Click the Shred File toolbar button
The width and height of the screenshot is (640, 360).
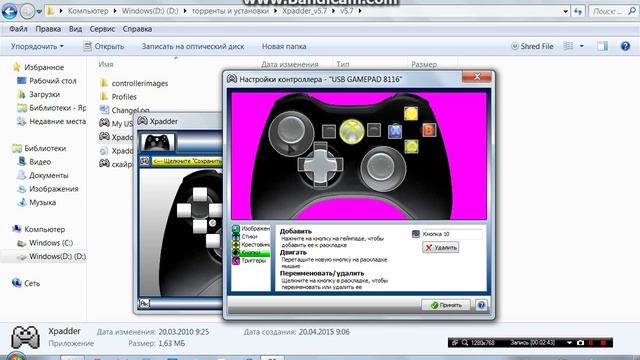point(532,47)
